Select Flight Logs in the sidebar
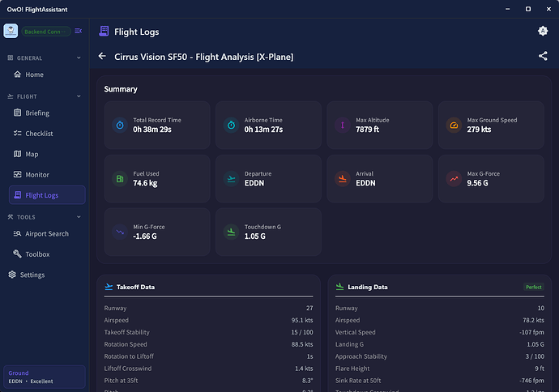The height and width of the screenshot is (392, 559). (47, 195)
